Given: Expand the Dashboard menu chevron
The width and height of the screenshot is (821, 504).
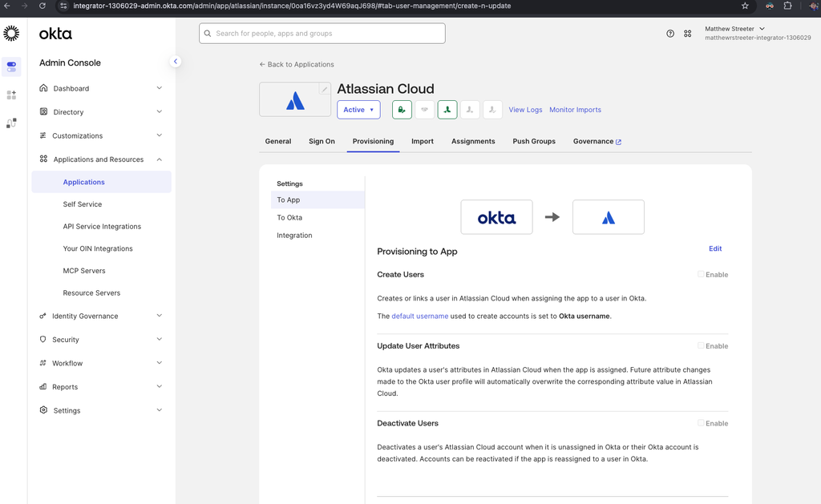Looking at the screenshot, I should [x=160, y=88].
